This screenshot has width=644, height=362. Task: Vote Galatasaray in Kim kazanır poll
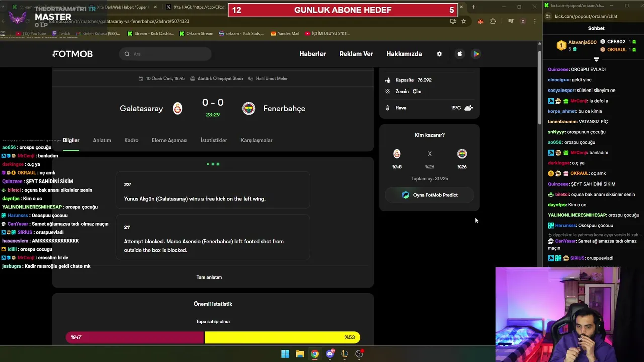[x=397, y=154]
